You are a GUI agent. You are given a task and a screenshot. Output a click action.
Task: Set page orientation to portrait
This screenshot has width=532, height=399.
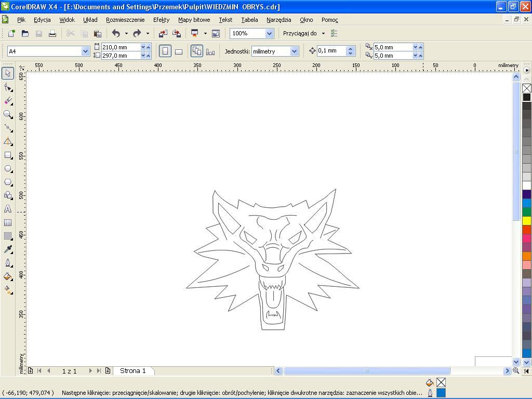point(165,51)
